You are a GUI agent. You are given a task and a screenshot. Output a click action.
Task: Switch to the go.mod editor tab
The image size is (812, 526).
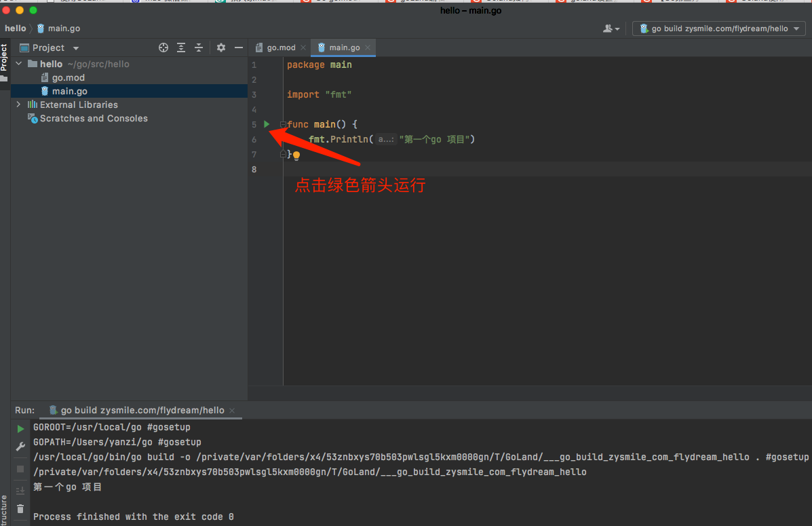(x=275, y=48)
